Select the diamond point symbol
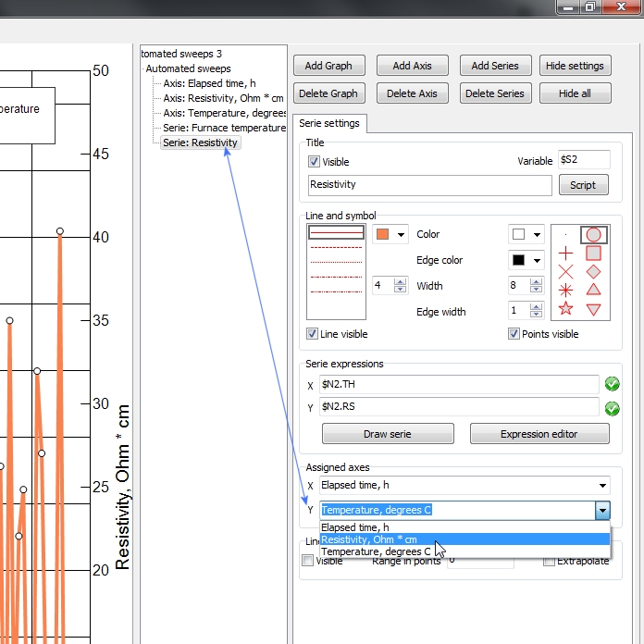The image size is (644, 644). click(593, 272)
